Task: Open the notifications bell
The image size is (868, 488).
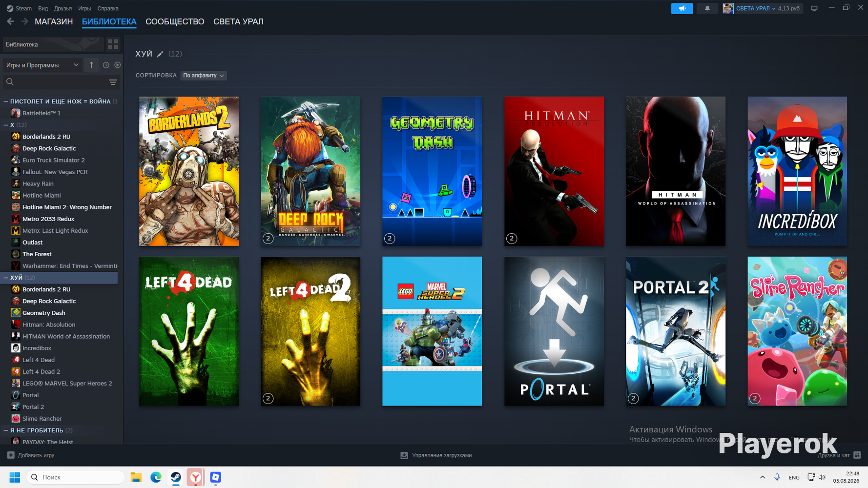Action: coord(707,8)
